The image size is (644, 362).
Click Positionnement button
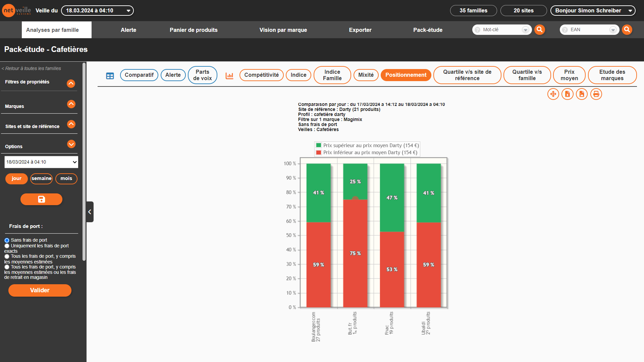tap(406, 75)
